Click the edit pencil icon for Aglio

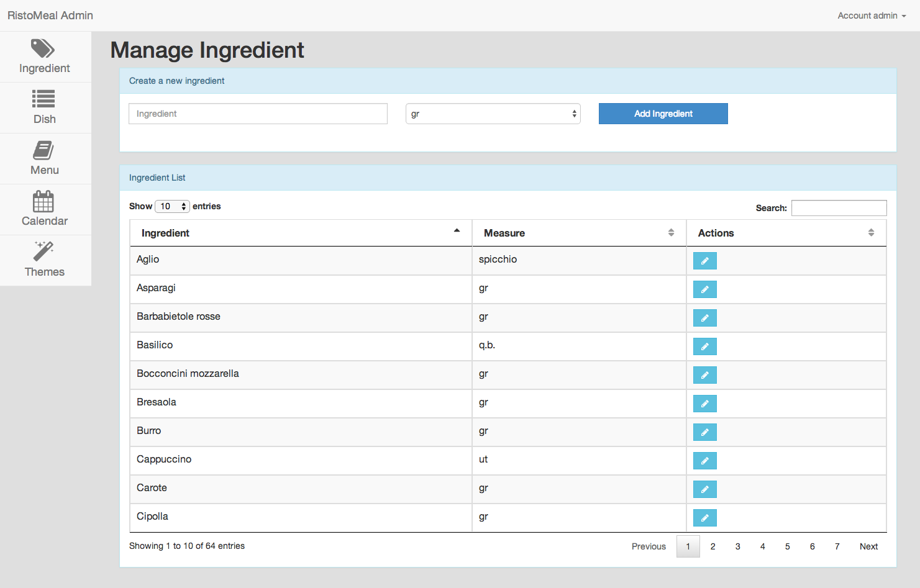coord(704,260)
